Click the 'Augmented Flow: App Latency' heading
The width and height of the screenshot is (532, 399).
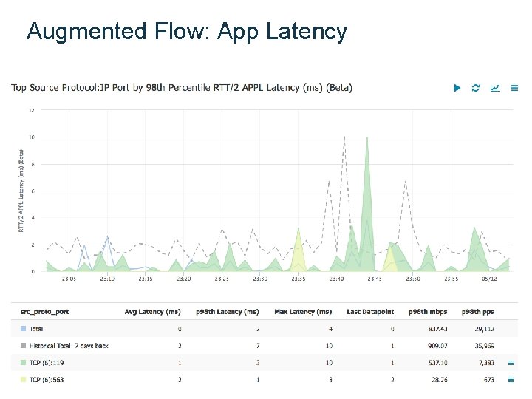pos(187,32)
